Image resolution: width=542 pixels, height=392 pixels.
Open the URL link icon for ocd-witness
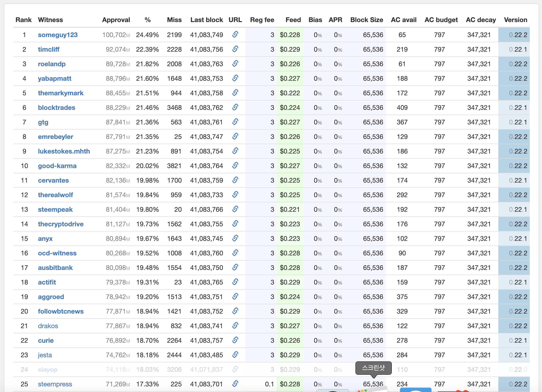click(x=235, y=253)
